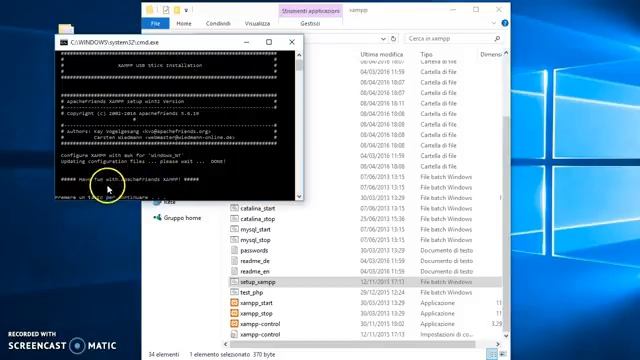Click the Impostazioni di co... type cell
This screenshot has width=640, height=360.
coord(447,334)
